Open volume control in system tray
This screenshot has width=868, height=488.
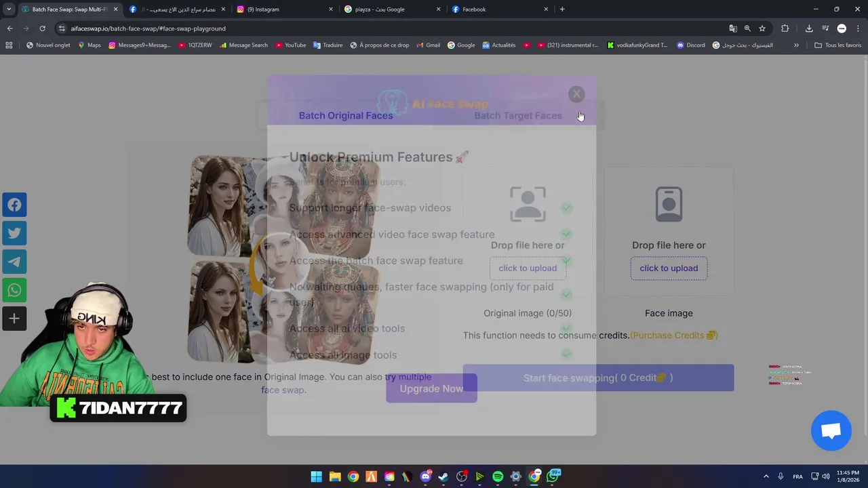pos(826,476)
